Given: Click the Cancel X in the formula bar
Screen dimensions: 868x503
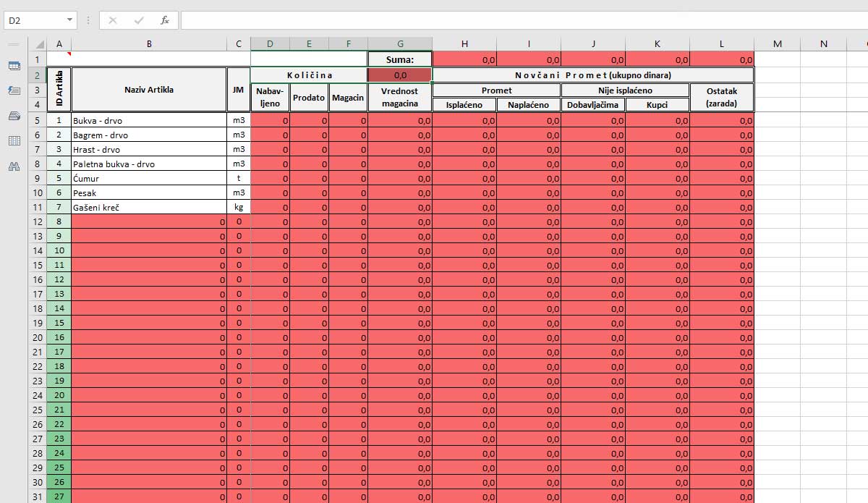Looking at the screenshot, I should click(113, 20).
